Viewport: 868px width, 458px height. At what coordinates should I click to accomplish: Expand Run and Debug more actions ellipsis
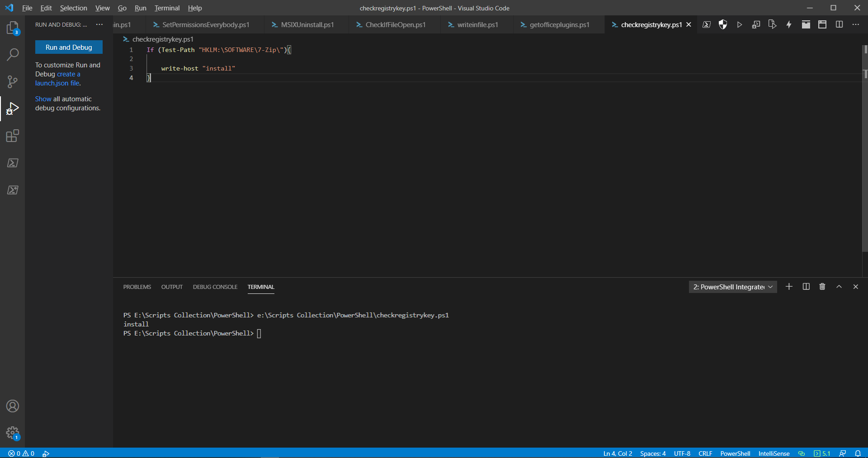coord(99,25)
